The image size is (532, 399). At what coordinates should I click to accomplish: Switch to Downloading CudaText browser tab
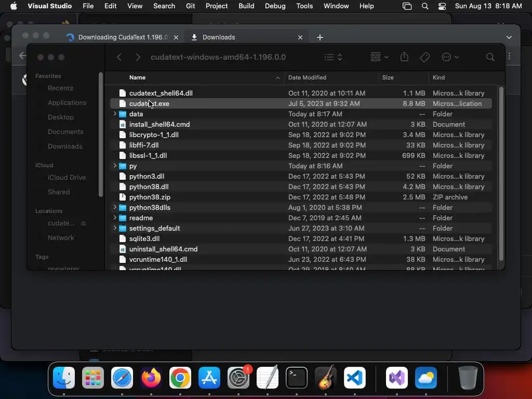123,37
